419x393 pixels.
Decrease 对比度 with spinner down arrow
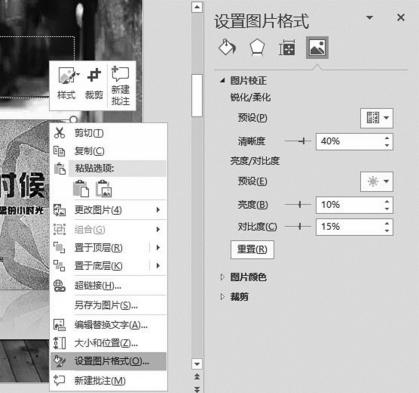(x=387, y=231)
